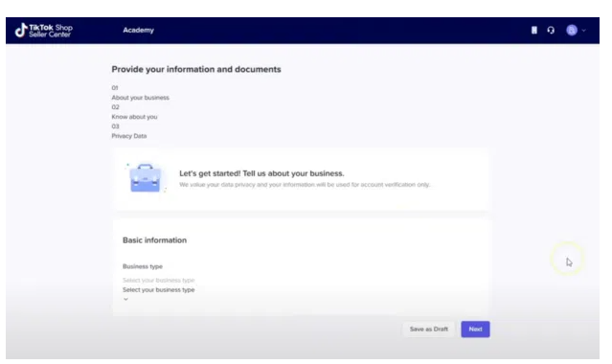Open the Select your business type dropdown
The image size is (612, 364).
click(158, 290)
